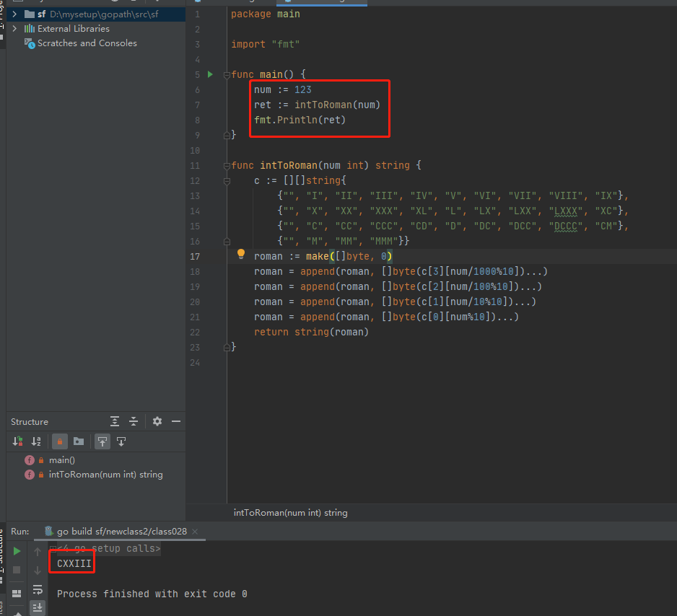Click the yellow lightbulb intention icon
This screenshot has width=677, height=616.
pos(241,254)
